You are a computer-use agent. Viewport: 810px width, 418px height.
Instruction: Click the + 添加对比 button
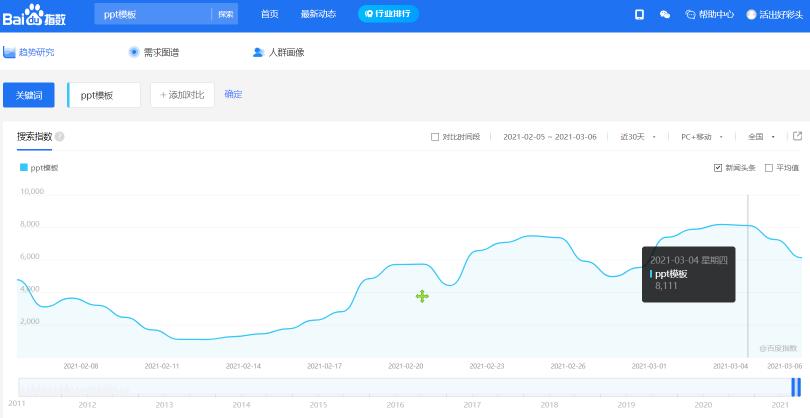pyautogui.click(x=182, y=95)
